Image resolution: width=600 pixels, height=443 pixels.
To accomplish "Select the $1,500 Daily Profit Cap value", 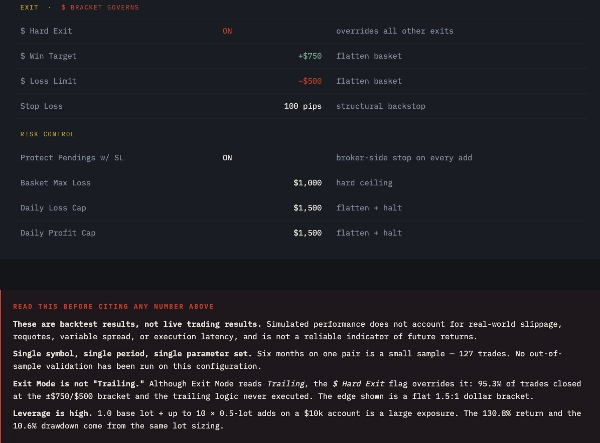I will (308, 233).
